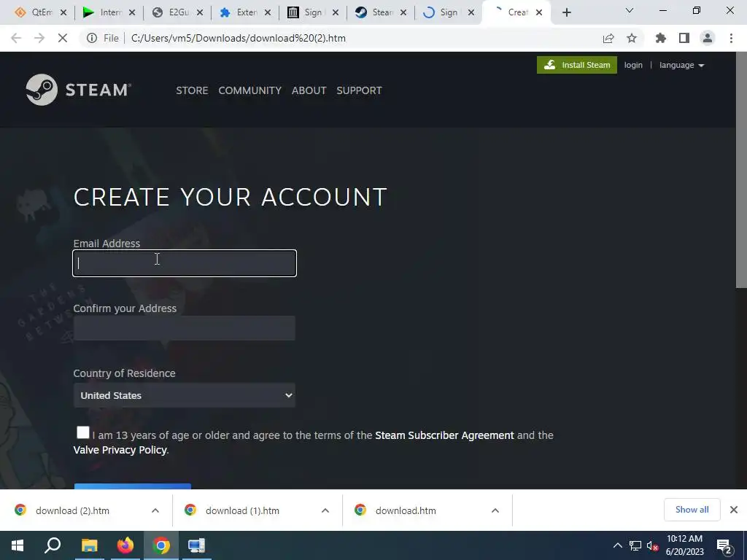Show hidden system tray icons
The image size is (747, 560).
pos(617,545)
